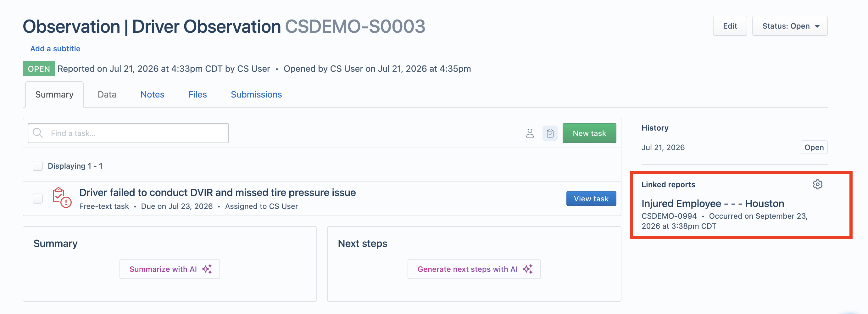Viewport: 868px width, 314px height.
Task: Focus the Find a task search field
Action: pyautogui.click(x=128, y=133)
